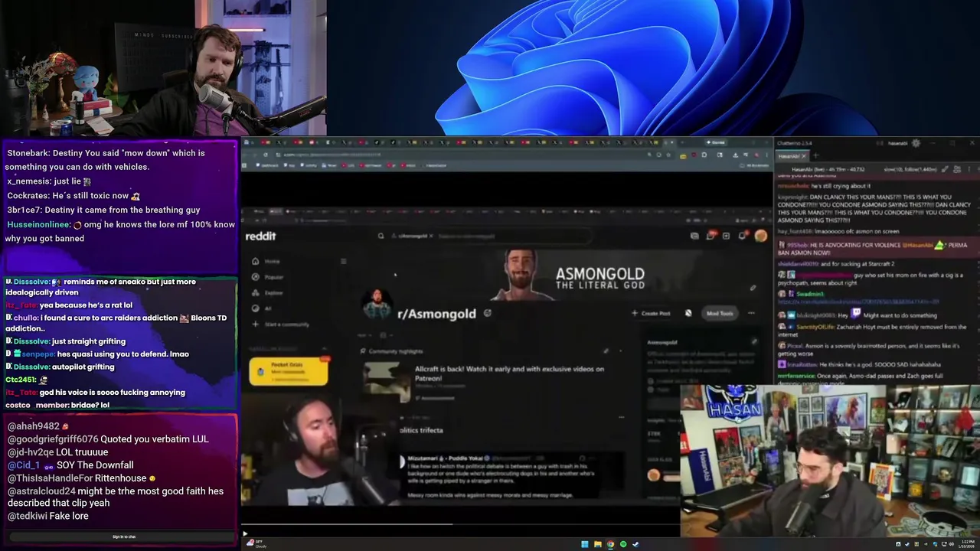Screen dimensions: 980x551
Task: Click the reddit search magnifier icon
Action: point(381,236)
